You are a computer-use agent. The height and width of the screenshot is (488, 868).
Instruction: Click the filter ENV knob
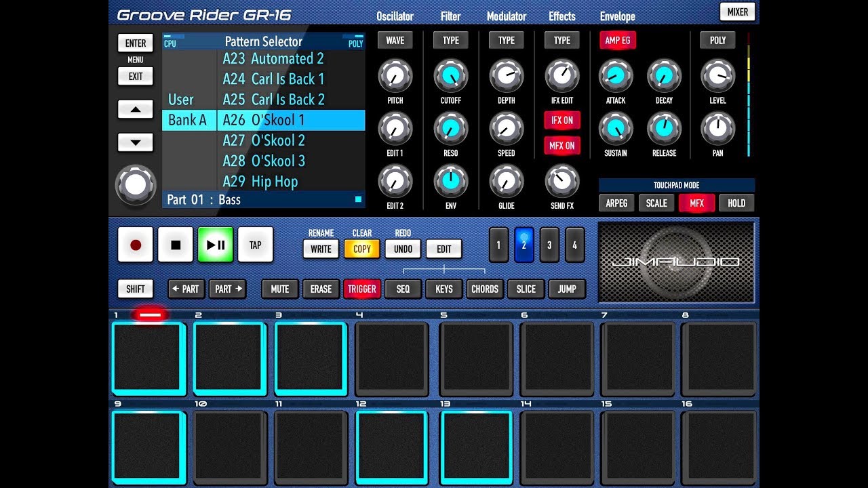pyautogui.click(x=451, y=181)
